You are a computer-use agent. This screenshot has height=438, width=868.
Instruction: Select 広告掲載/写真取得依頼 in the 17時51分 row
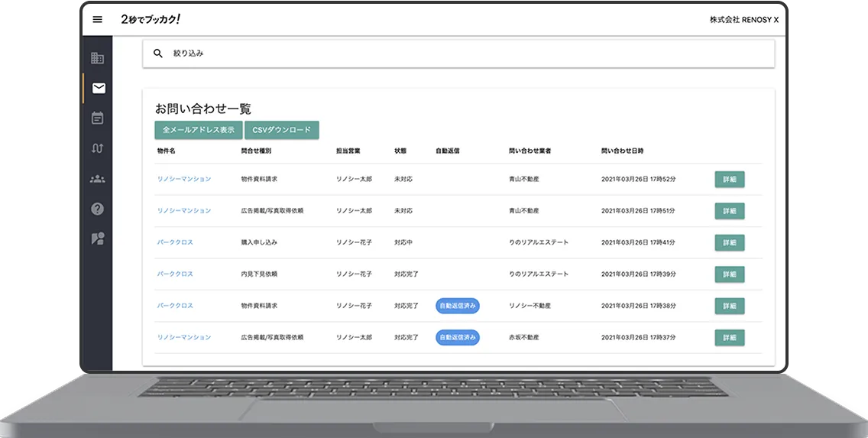click(x=272, y=211)
